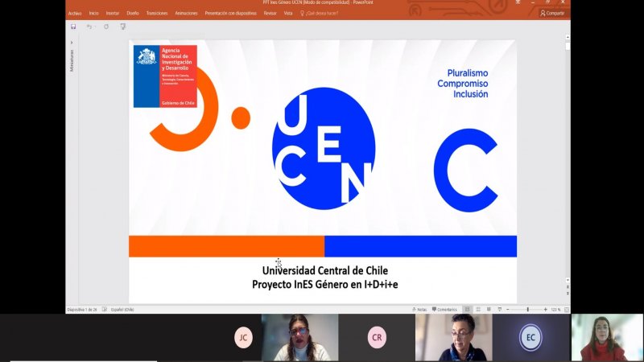
Task: Toggle the Notas pane
Action: [419, 310]
